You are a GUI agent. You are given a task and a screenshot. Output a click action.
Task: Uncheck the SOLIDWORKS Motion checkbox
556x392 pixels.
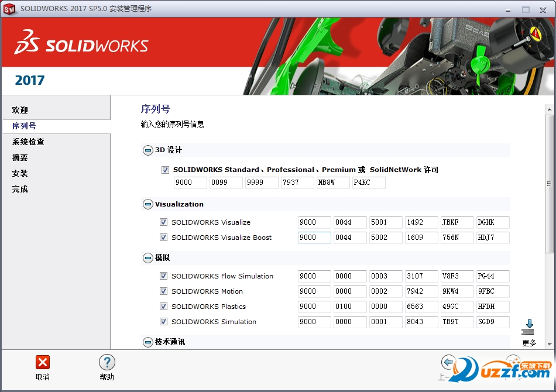coord(163,291)
